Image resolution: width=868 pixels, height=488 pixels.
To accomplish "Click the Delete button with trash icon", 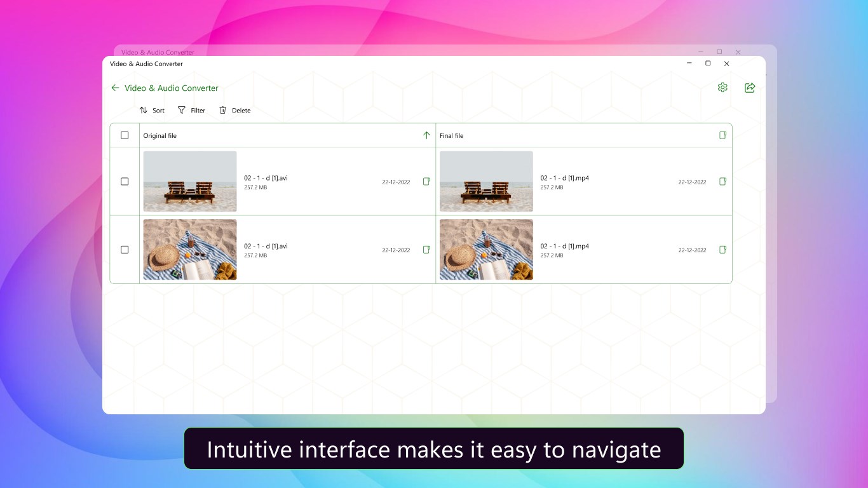I will [234, 111].
